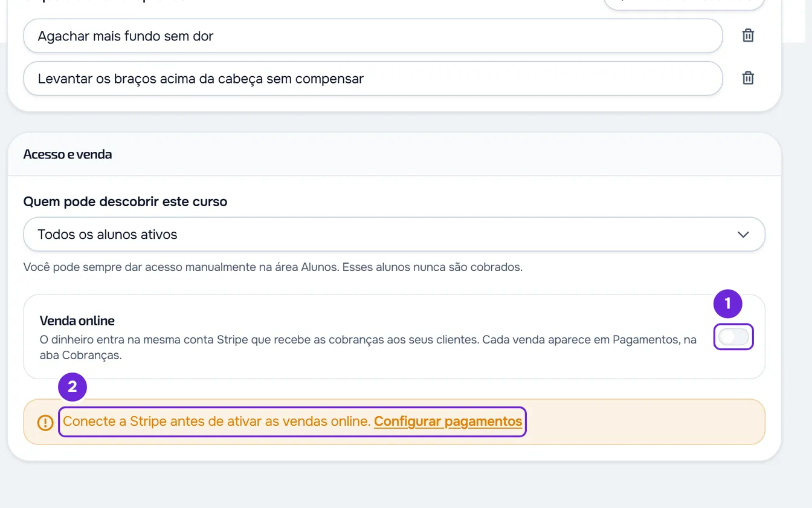812x508 pixels.
Task: Click the 'Acesso e venda' section header
Action: (x=68, y=154)
